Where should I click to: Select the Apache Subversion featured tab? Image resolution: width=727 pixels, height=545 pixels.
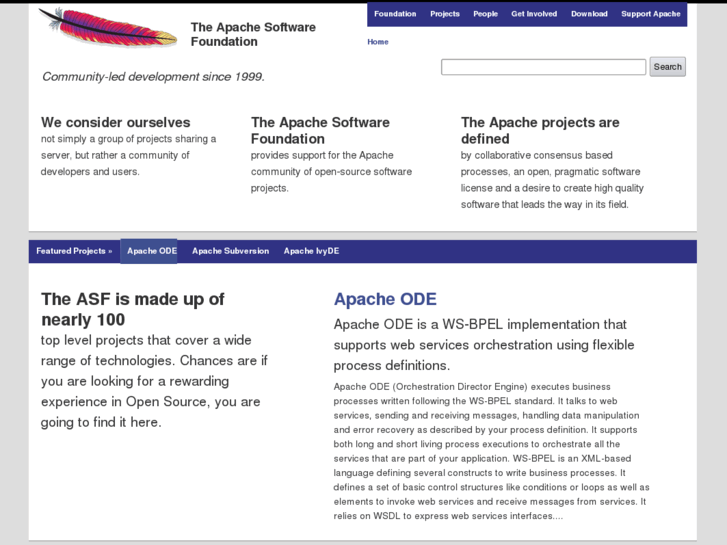click(x=230, y=251)
